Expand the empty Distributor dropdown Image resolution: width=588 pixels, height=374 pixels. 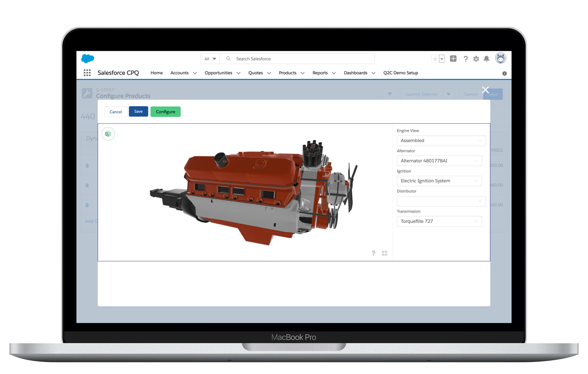(441, 201)
